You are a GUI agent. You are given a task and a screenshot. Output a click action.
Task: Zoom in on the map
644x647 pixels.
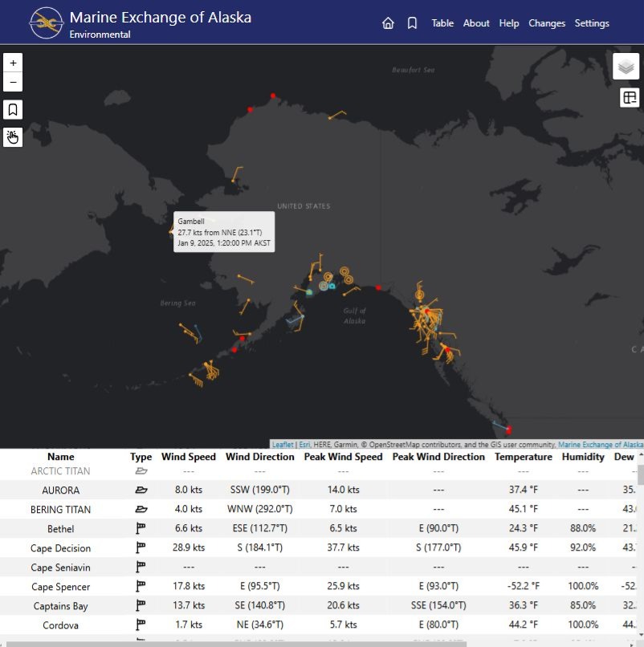point(13,63)
